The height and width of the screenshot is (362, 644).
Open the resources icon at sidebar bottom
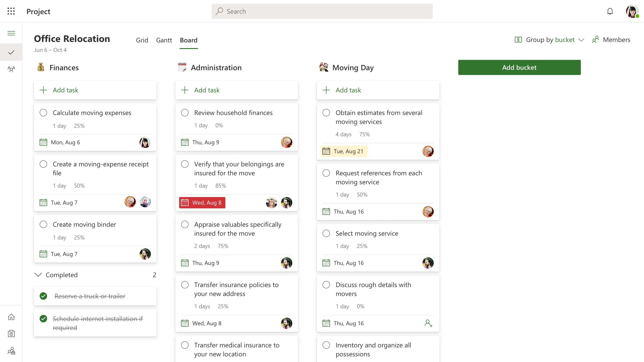11,351
